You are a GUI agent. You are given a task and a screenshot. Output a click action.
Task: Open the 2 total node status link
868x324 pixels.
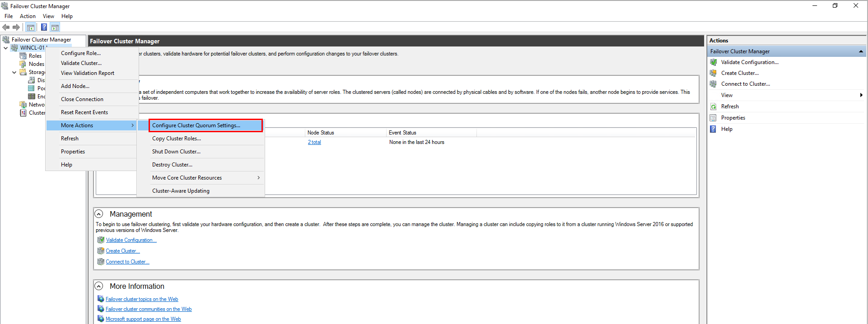[314, 142]
